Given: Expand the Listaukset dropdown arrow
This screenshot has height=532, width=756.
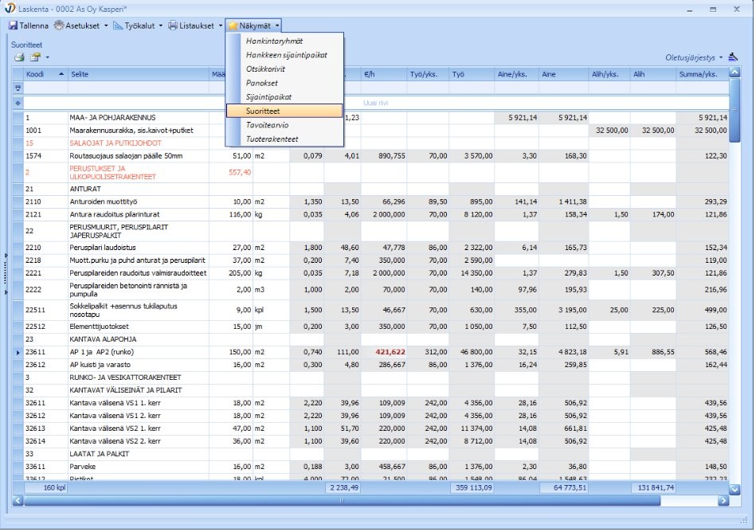Looking at the screenshot, I should [x=221, y=25].
